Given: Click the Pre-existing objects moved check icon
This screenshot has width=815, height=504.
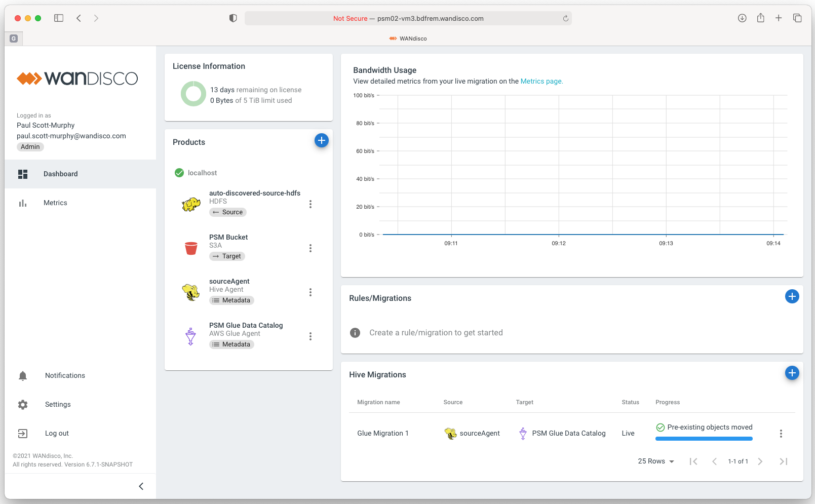Looking at the screenshot, I should (661, 428).
